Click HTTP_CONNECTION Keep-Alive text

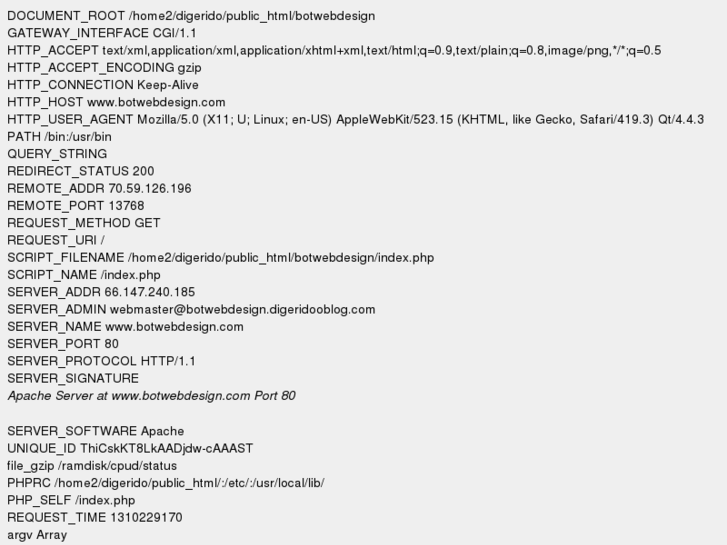[x=103, y=85]
